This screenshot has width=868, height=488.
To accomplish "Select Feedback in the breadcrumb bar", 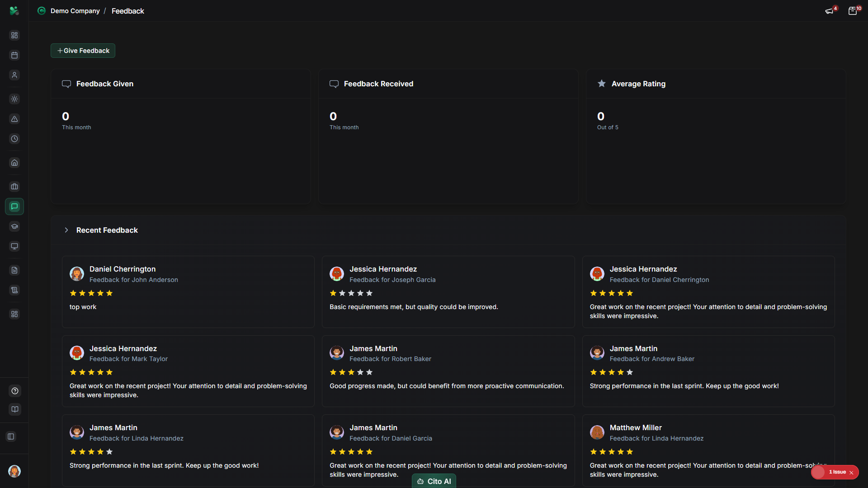I will pos(127,11).
